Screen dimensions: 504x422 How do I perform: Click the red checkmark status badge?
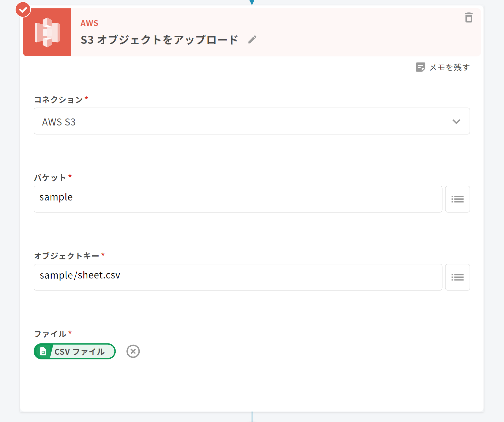click(x=23, y=10)
